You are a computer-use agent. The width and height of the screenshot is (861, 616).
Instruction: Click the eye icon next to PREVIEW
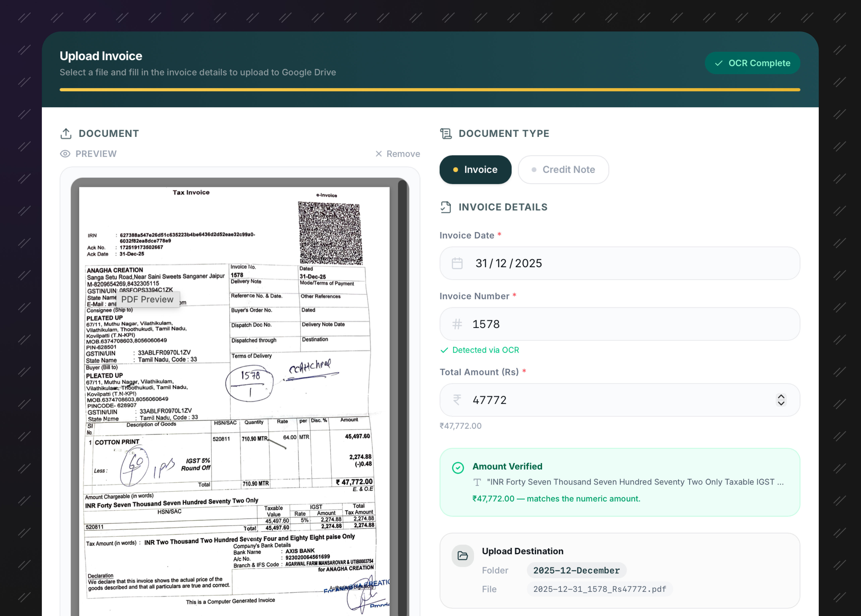65,154
